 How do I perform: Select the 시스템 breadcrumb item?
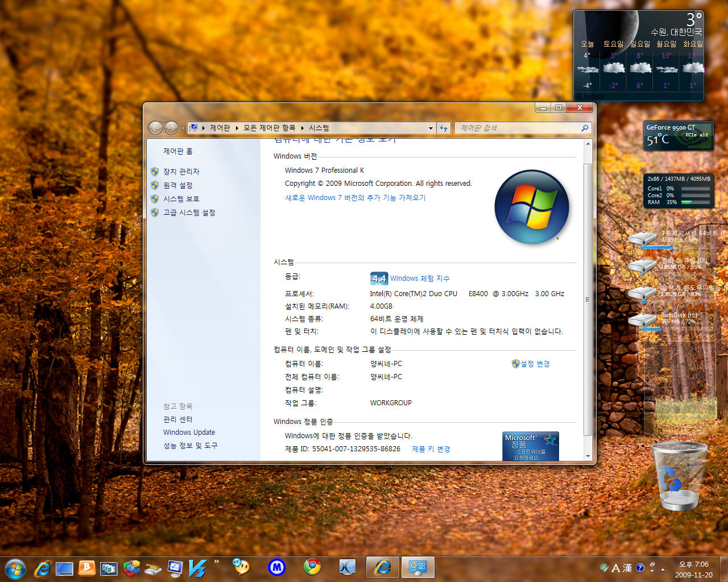[319, 128]
